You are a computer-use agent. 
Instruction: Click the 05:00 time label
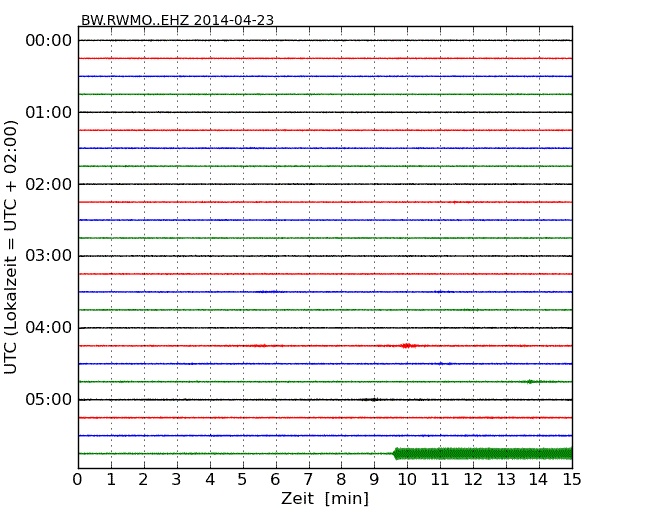(x=49, y=399)
